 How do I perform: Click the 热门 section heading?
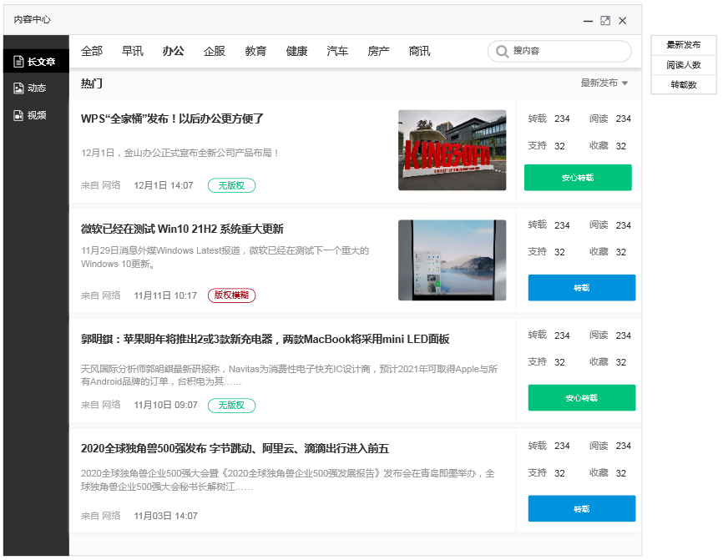tap(92, 83)
